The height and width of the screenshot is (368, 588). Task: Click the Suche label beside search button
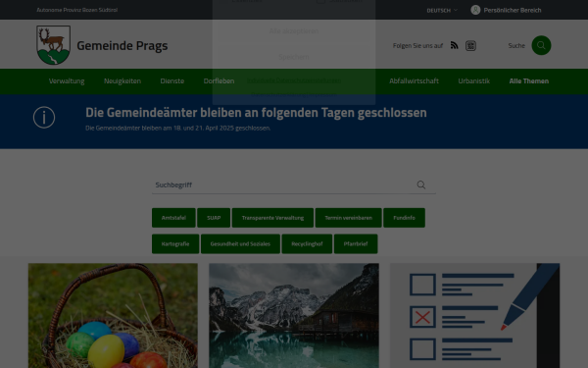pos(516,45)
